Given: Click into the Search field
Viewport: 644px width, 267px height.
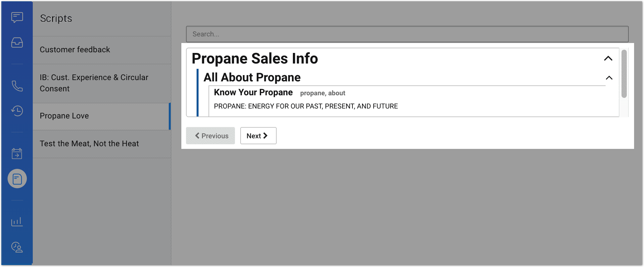Looking at the screenshot, I should [407, 34].
